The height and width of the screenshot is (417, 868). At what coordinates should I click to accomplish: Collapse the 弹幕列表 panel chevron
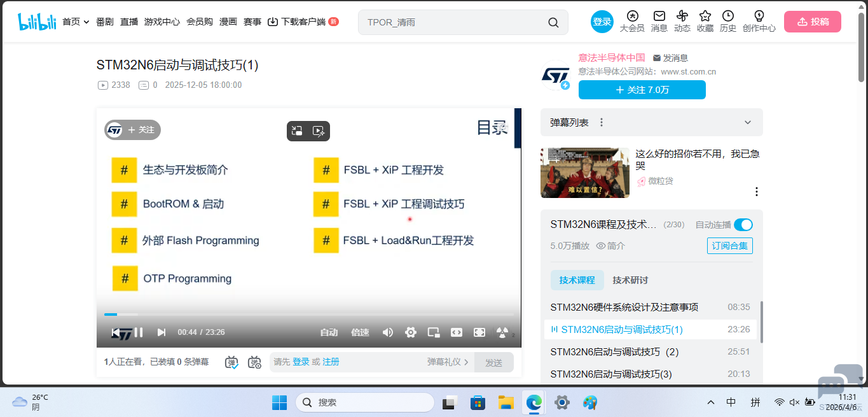click(747, 122)
